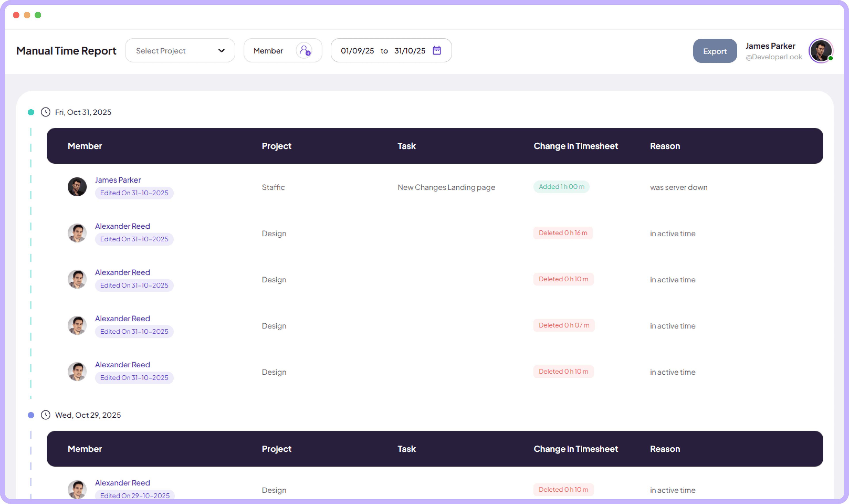This screenshot has height=504, width=849.
Task: Click the add-member icon in Member filter
Action: click(304, 50)
